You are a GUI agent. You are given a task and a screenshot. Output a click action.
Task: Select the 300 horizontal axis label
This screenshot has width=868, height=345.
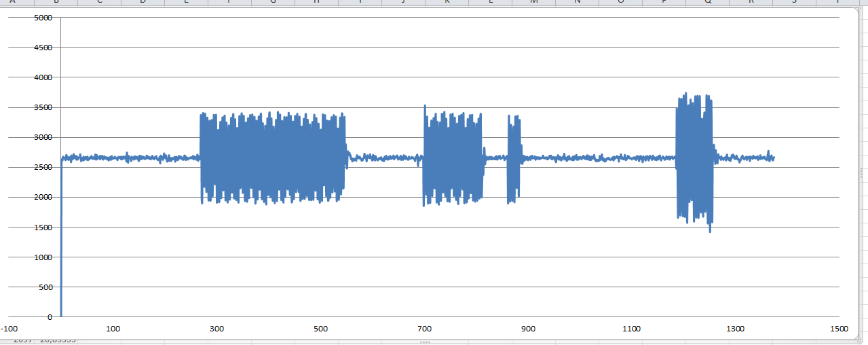click(216, 329)
